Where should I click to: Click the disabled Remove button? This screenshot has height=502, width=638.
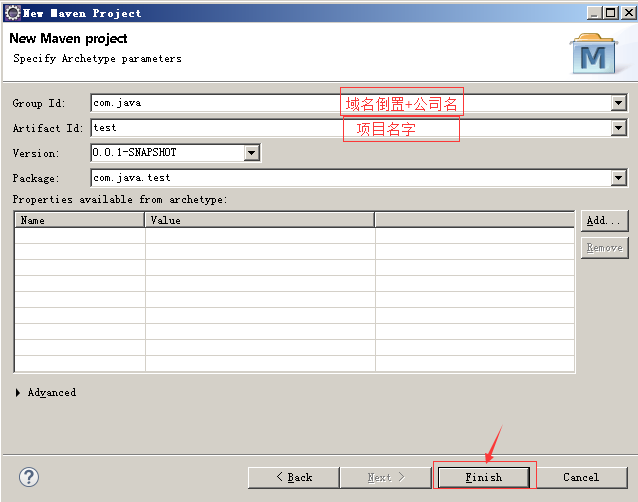[604, 248]
